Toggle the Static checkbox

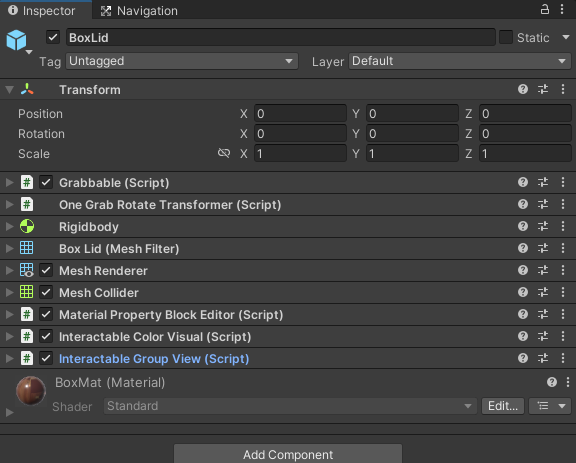pos(506,37)
